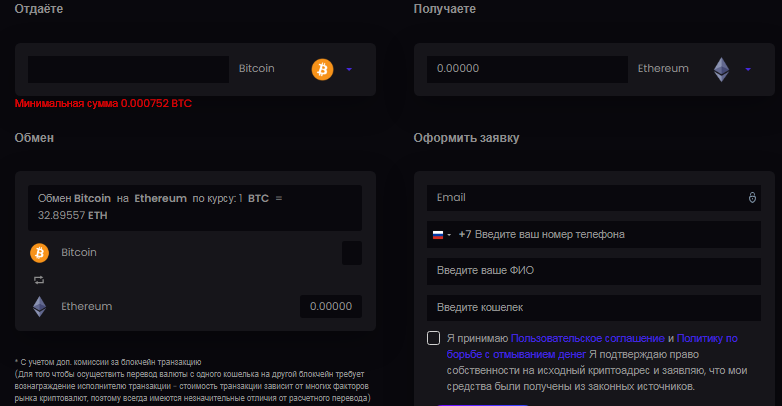Click the Ethereum diamond icon in receive field
Viewport: 782px width, 406px height.
click(721, 69)
